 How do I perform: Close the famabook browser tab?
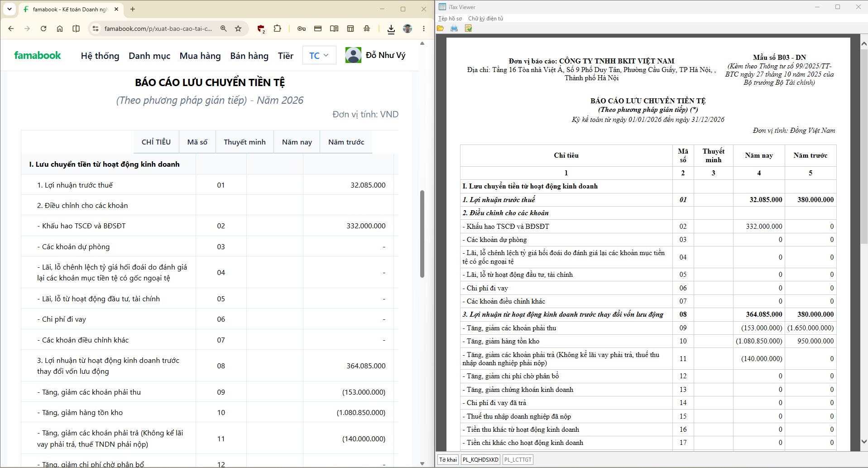pos(116,9)
